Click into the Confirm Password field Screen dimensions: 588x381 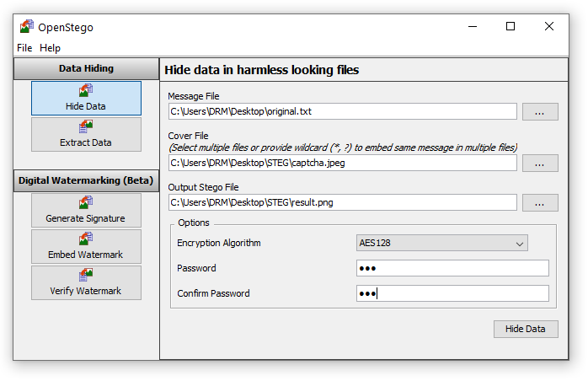pyautogui.click(x=452, y=293)
